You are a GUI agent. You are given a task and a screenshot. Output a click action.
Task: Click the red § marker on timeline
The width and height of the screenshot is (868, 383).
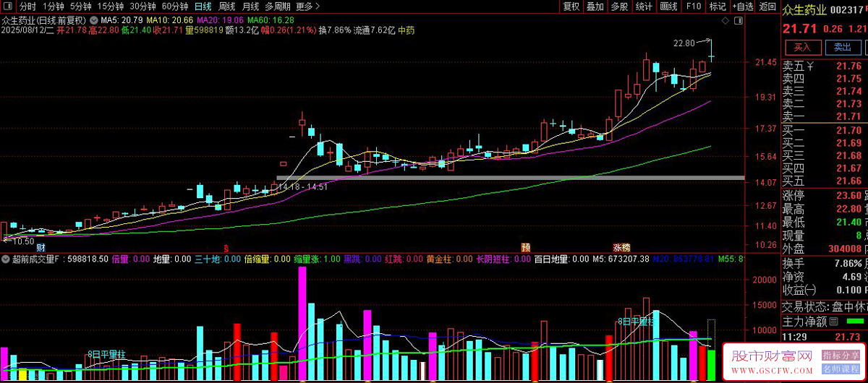coord(226,247)
